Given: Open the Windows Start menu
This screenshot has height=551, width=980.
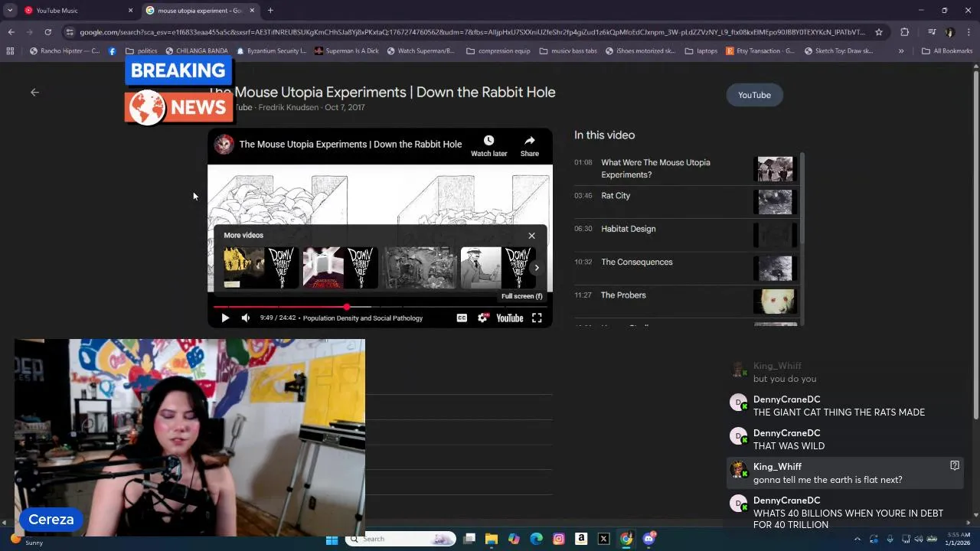Looking at the screenshot, I should tap(332, 539).
